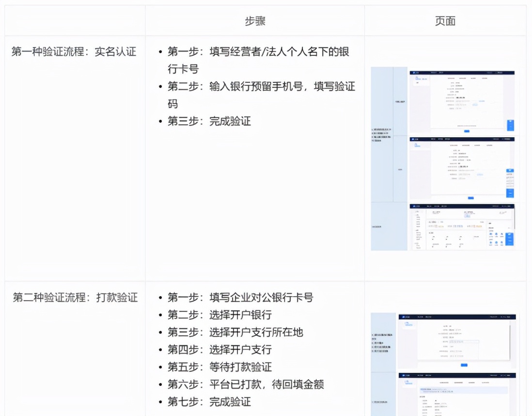
Task: Click the blue side widget on the first screenshot edge
Action: coord(510,125)
